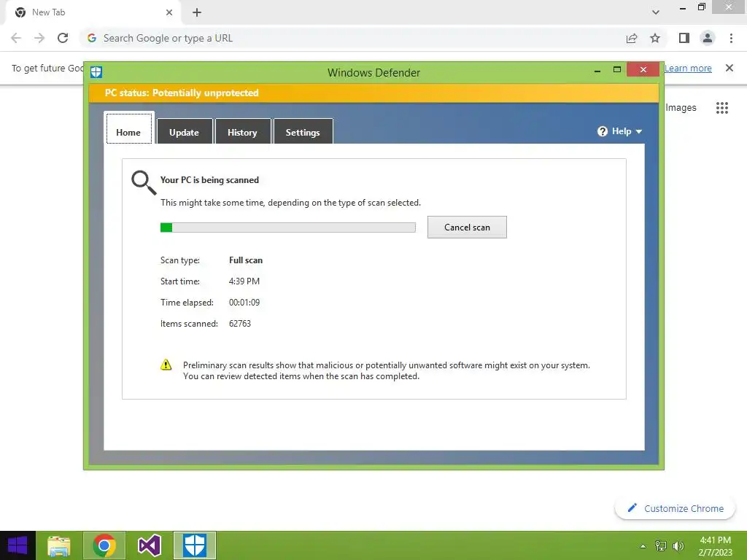This screenshot has height=560, width=747.
Task: Click 'PC status: Potentially unprotected' banner text
Action: tap(182, 93)
